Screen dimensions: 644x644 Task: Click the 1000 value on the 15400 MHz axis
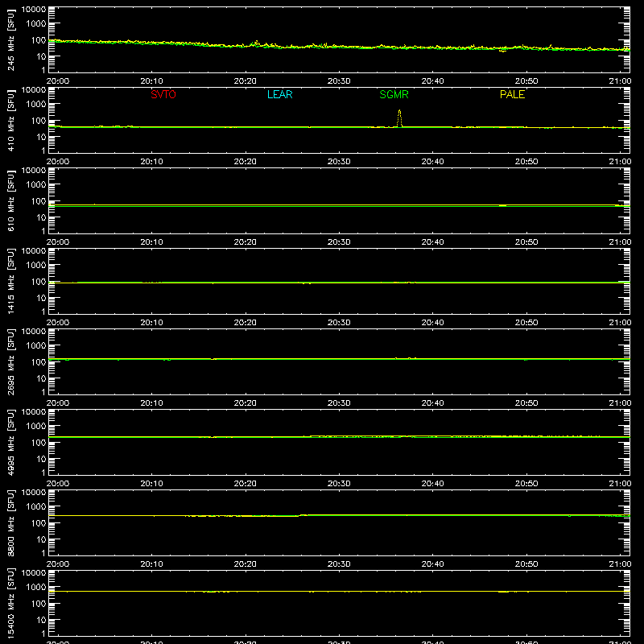point(36,588)
